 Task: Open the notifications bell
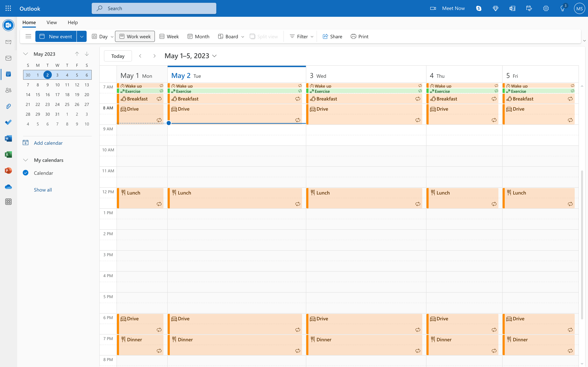pyautogui.click(x=563, y=8)
